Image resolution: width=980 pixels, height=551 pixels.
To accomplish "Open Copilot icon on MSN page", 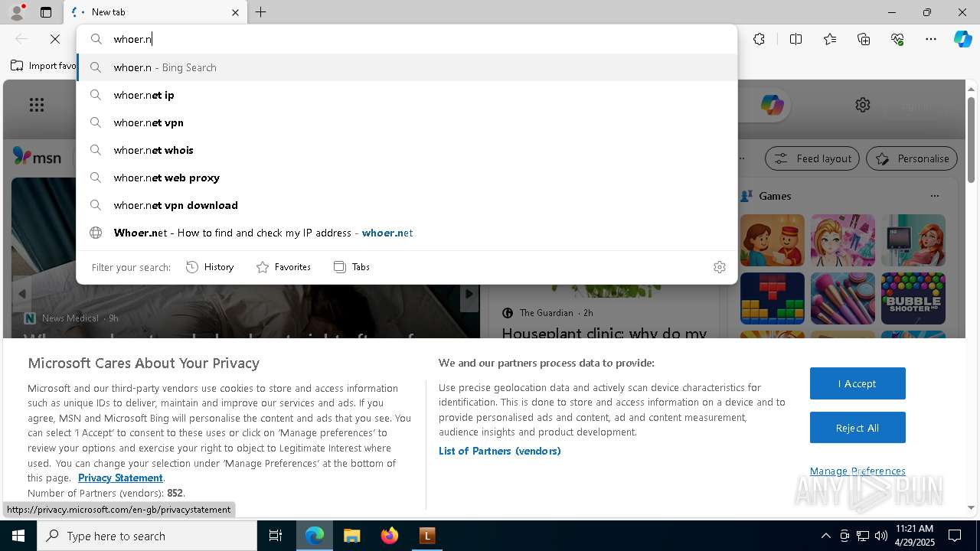I will point(772,105).
